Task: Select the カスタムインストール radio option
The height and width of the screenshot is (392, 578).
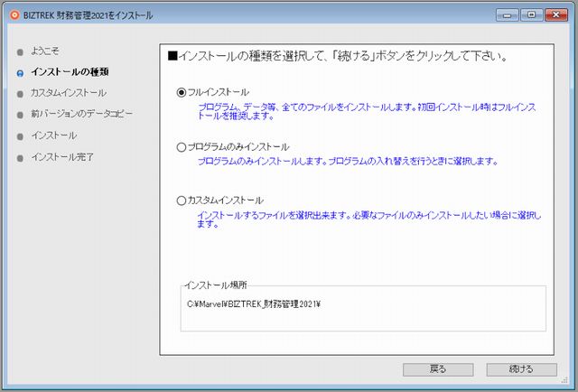Action: (x=181, y=201)
